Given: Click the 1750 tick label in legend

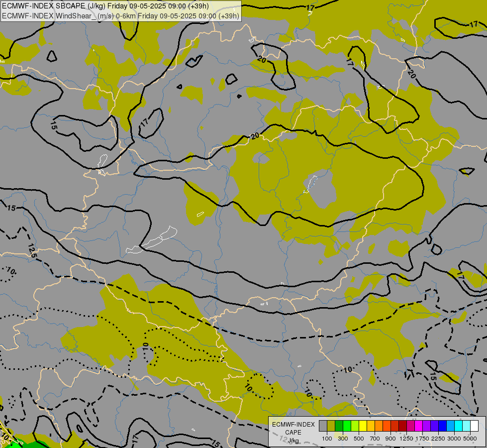Looking at the screenshot, I should click(422, 439).
